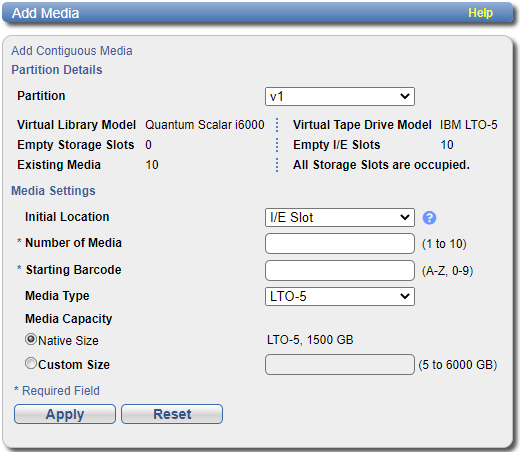Image resolution: width=520 pixels, height=452 pixels.
Task: Select the Native Size radio button
Action: 31,339
